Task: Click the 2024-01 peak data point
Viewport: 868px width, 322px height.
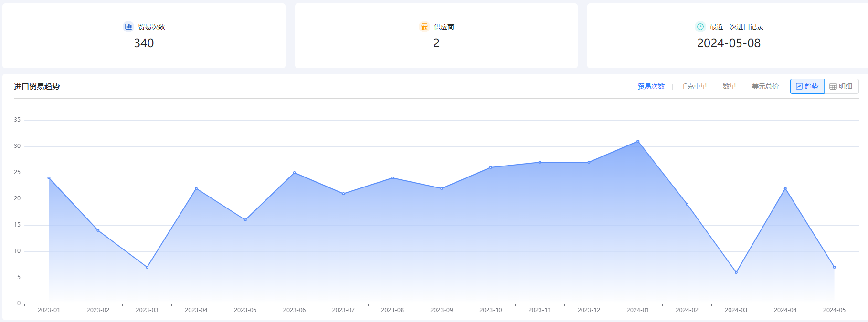Action: point(638,141)
